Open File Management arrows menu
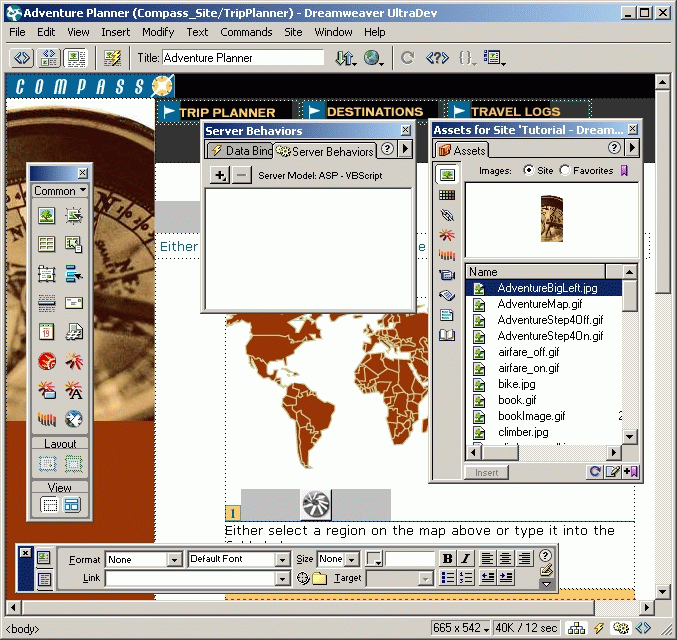The height and width of the screenshot is (640, 677). (346, 58)
